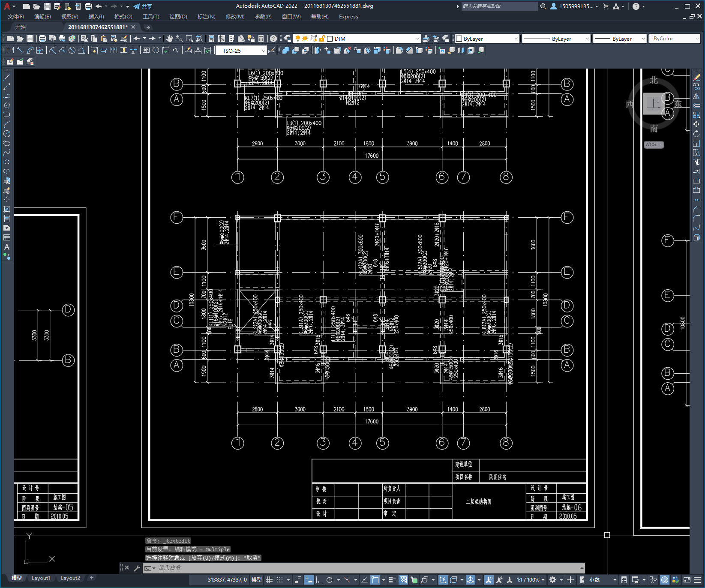The height and width of the screenshot is (588, 705).
Task: Switch to the 开始 start tab
Action: [21, 27]
